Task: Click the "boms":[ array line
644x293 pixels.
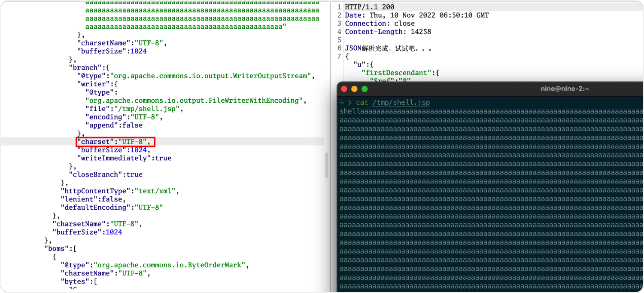Action: (61, 248)
